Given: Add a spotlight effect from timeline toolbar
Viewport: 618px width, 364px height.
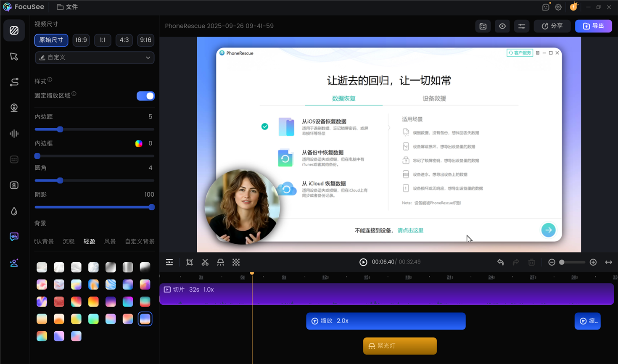Looking at the screenshot, I should (220, 262).
